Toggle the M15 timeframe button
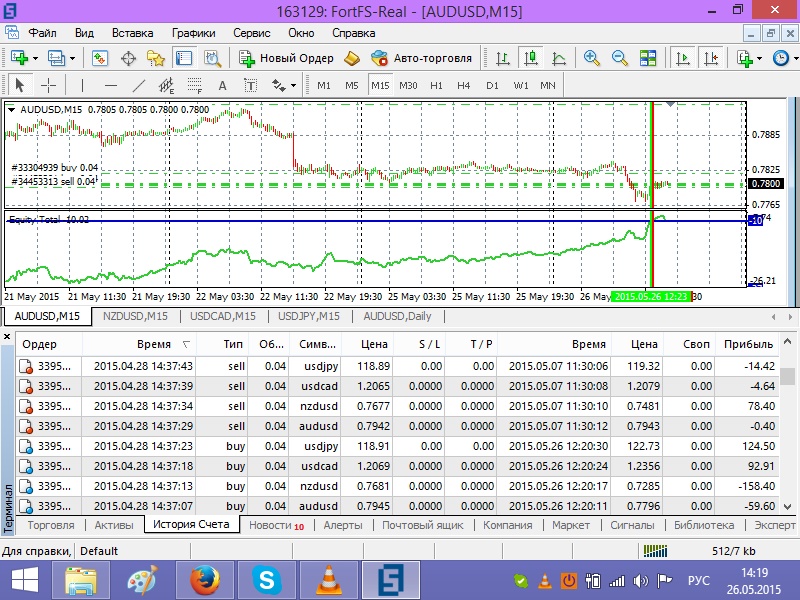The width and height of the screenshot is (800, 600). point(380,85)
